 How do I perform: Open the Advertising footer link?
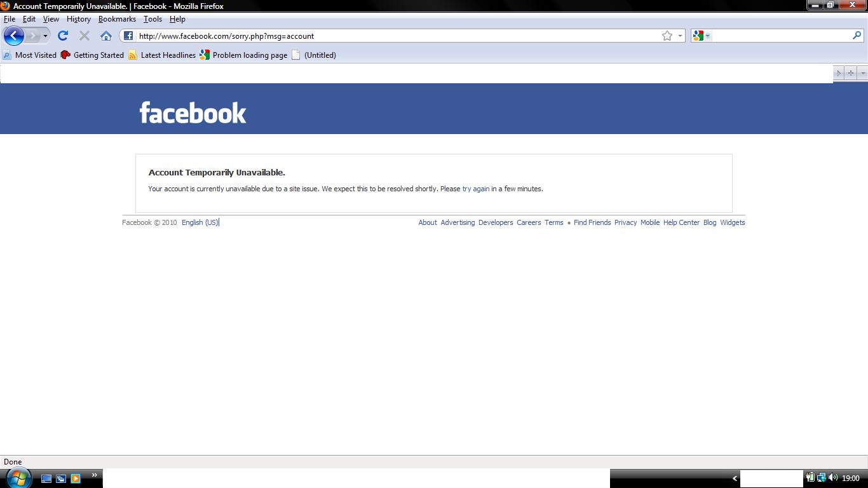(458, 222)
